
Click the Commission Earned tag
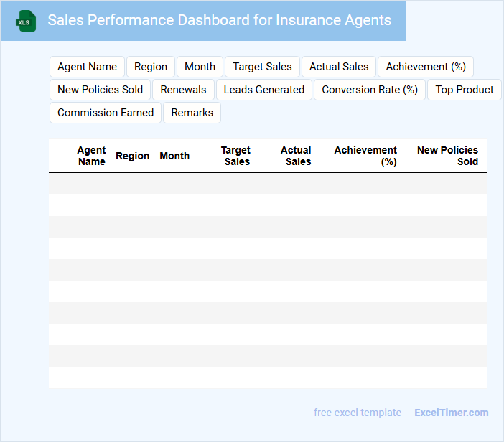click(106, 113)
